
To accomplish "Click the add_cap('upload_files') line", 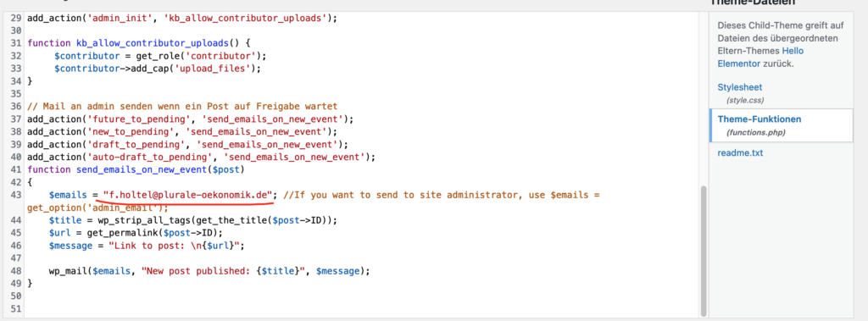I will click(x=157, y=69).
